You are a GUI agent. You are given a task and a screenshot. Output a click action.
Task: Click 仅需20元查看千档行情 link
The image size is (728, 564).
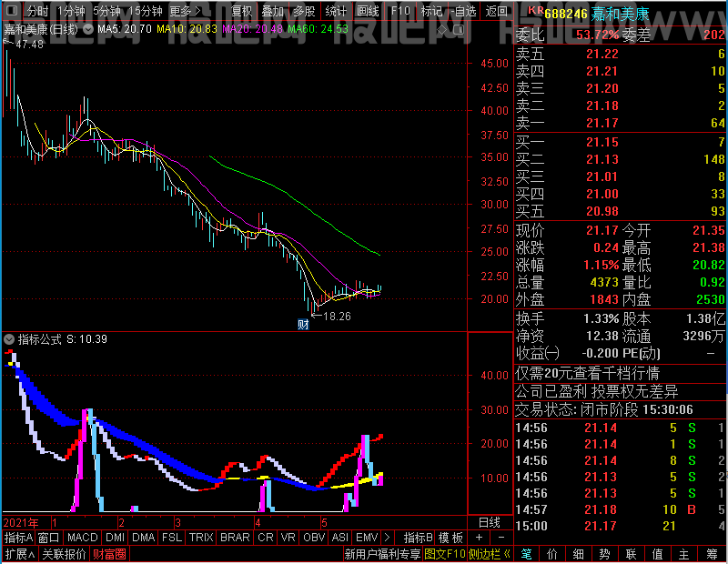click(x=587, y=374)
